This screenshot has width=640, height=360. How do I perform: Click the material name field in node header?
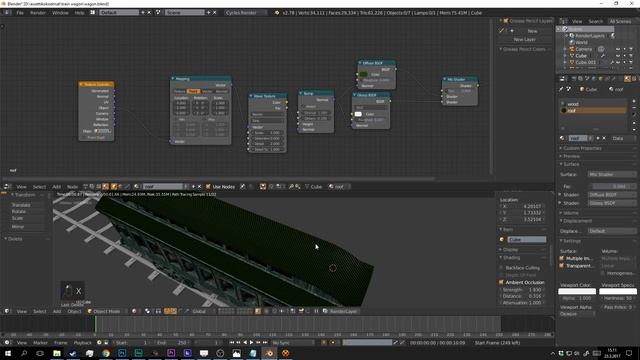[163, 187]
